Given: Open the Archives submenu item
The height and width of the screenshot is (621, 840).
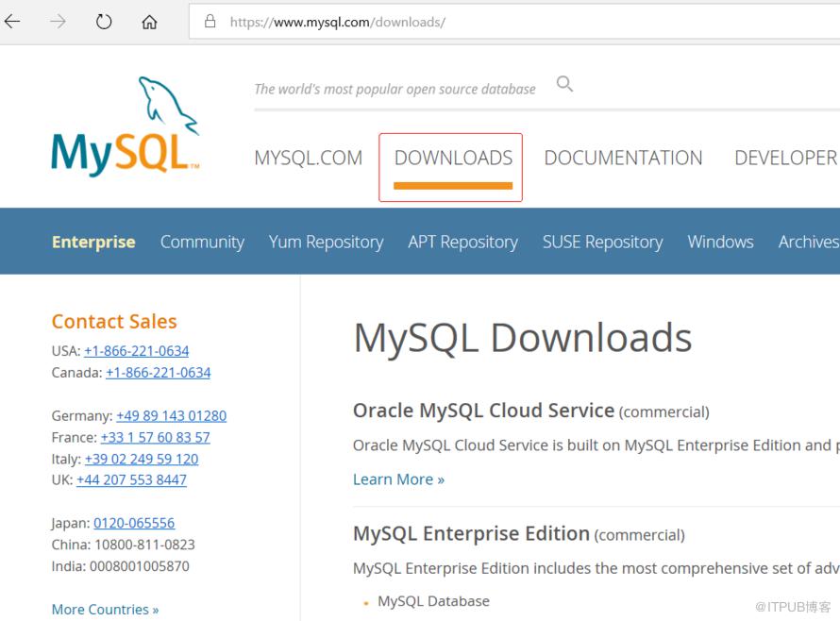Looking at the screenshot, I should point(809,242).
